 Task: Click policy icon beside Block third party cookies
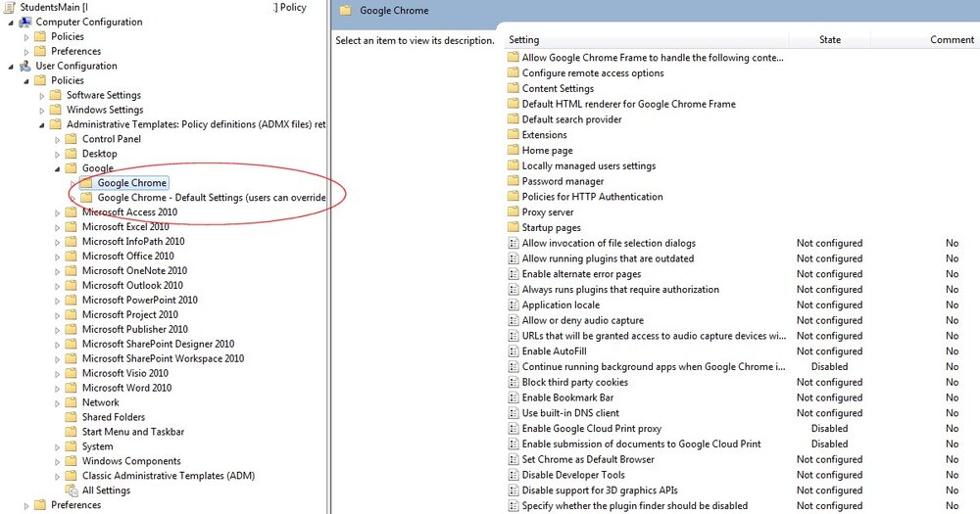[514, 382]
